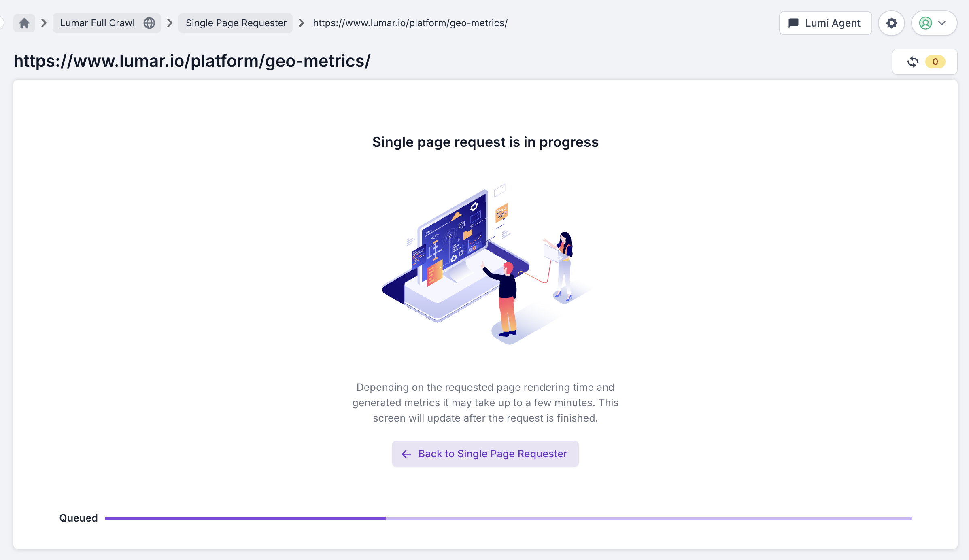Expand the account menu chevron
Image resolution: width=969 pixels, height=560 pixels.
pyautogui.click(x=942, y=23)
